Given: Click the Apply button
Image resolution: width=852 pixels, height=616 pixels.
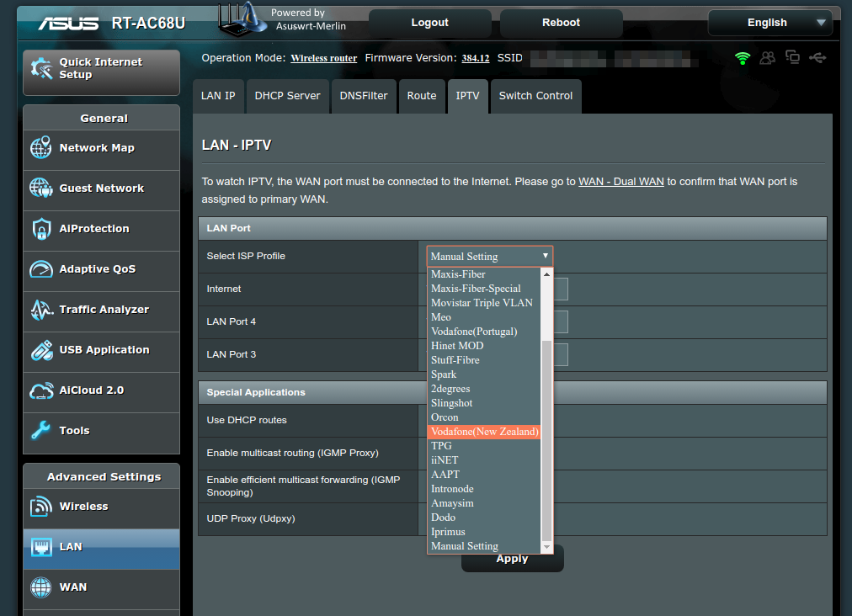Looking at the screenshot, I should [x=512, y=559].
